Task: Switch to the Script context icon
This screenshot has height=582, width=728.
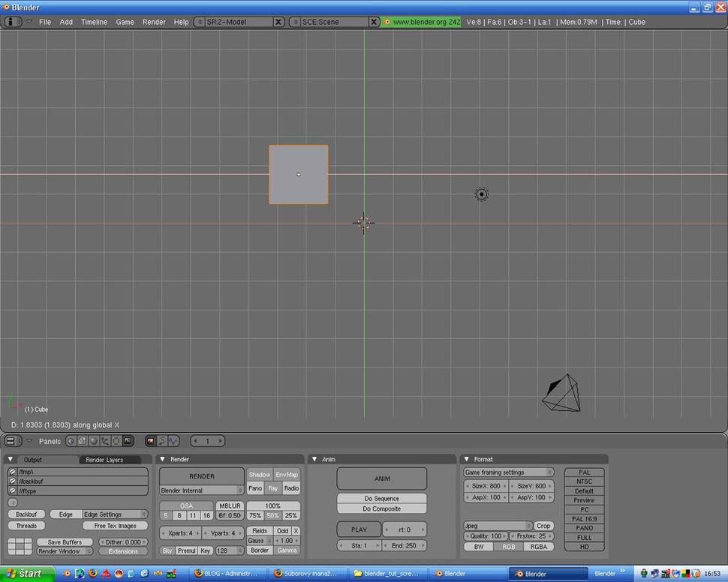Action: [x=82, y=441]
